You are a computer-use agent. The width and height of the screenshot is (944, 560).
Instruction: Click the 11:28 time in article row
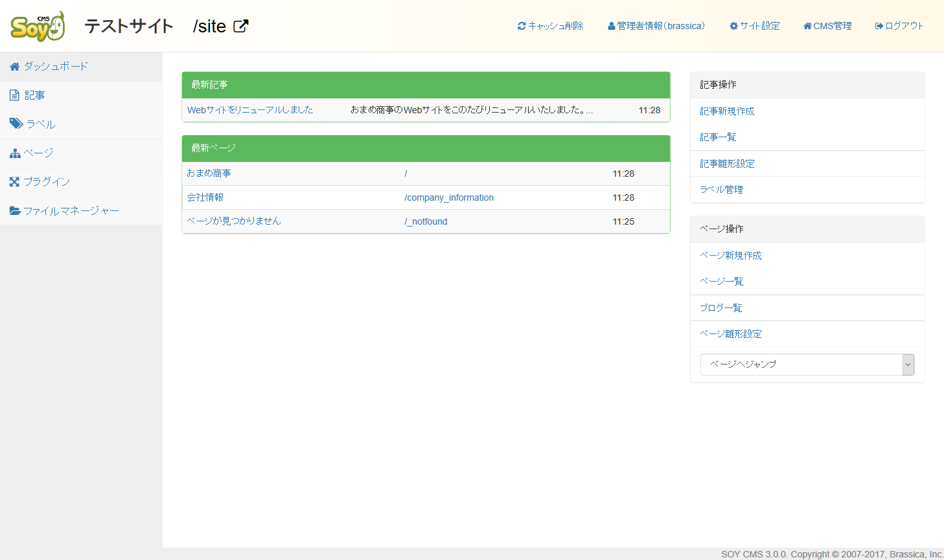(x=649, y=110)
